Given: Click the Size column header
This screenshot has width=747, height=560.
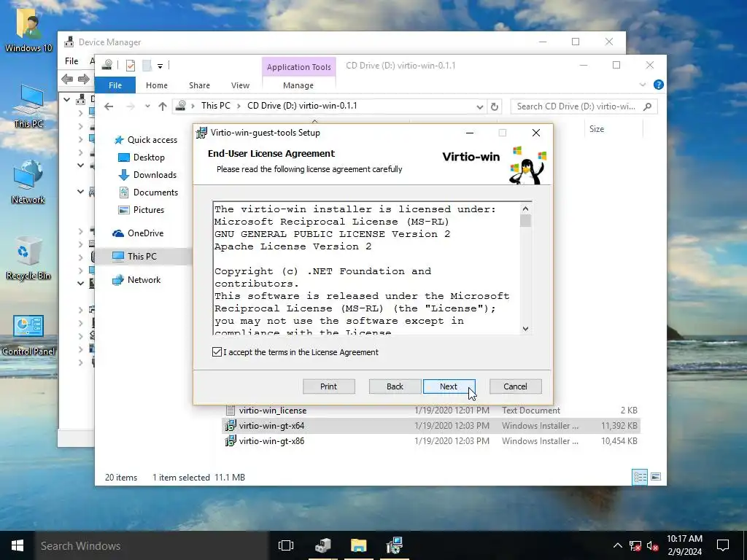Looking at the screenshot, I should [597, 128].
